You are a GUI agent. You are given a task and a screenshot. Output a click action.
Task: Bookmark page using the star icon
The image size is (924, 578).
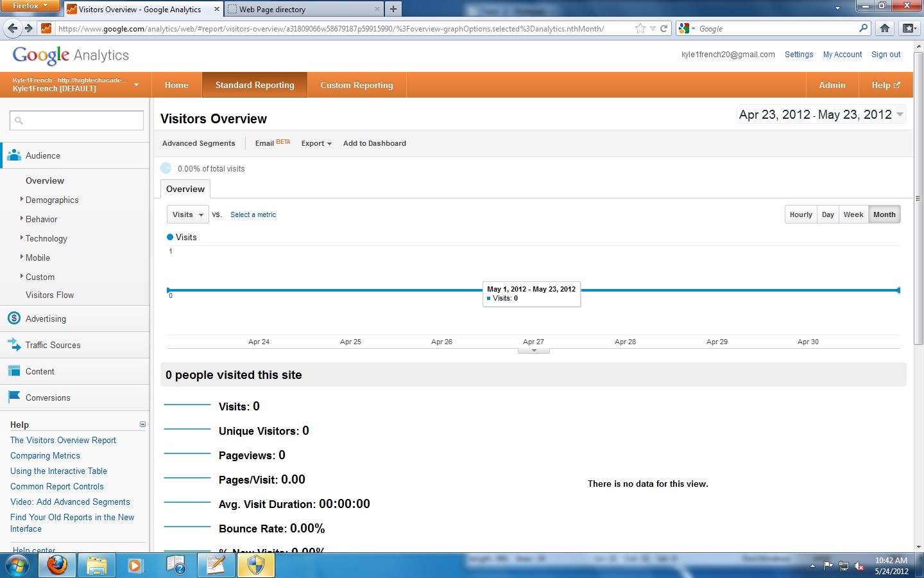640,28
